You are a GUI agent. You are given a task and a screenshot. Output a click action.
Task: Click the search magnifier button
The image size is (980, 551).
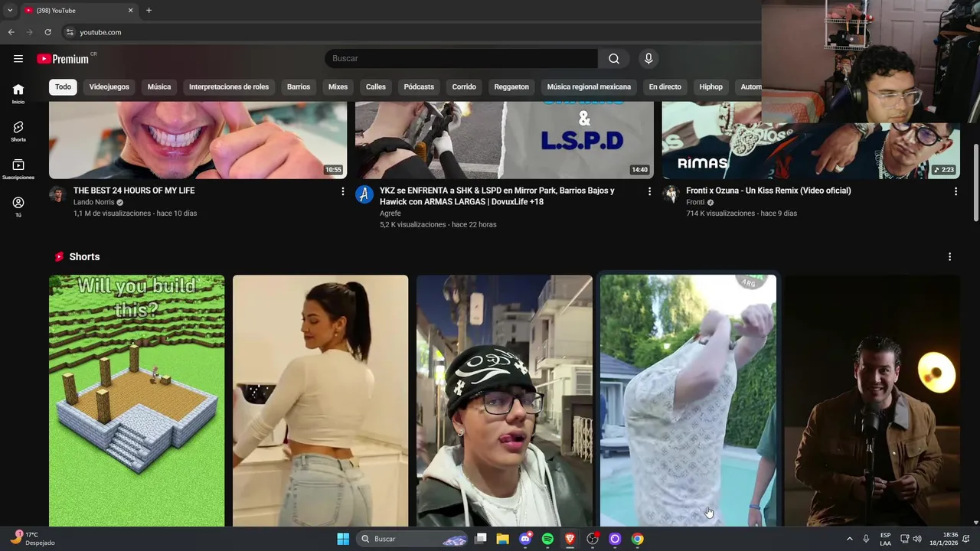614,59
